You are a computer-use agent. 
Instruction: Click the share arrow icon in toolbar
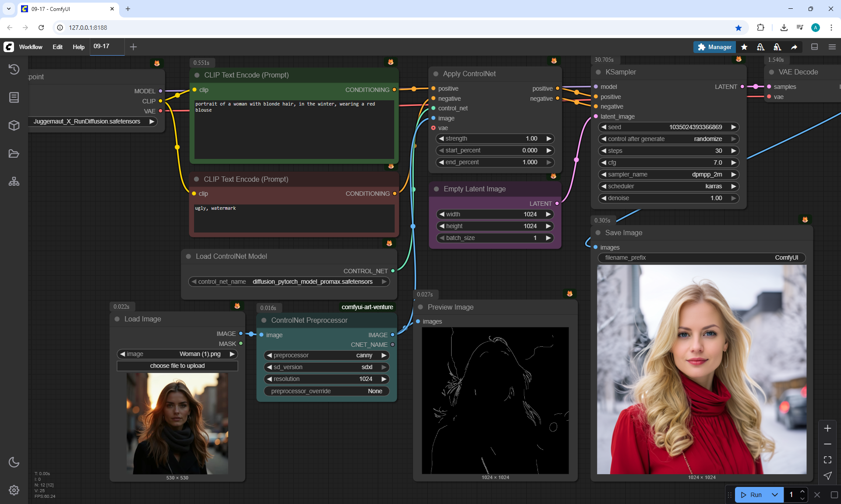794,47
